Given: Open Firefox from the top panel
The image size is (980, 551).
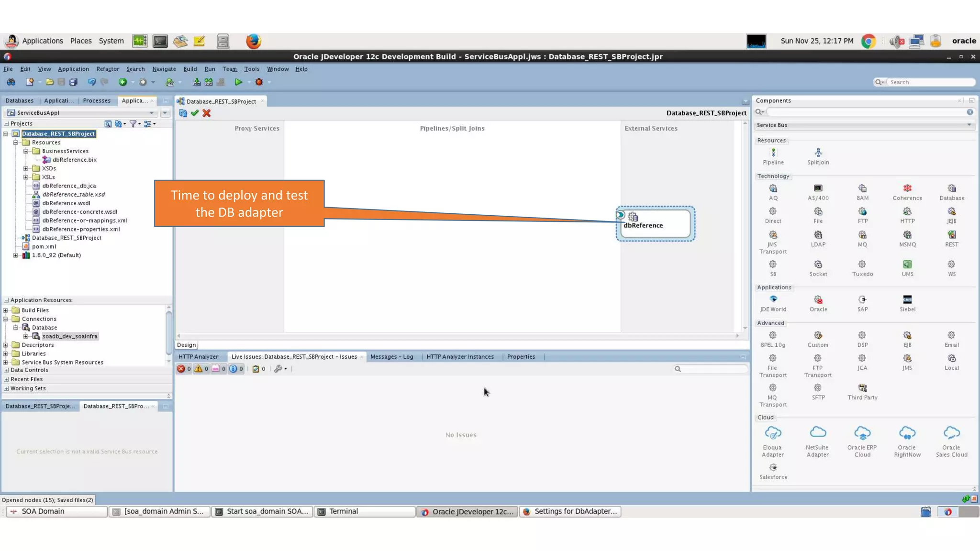Looking at the screenshot, I should click(253, 41).
